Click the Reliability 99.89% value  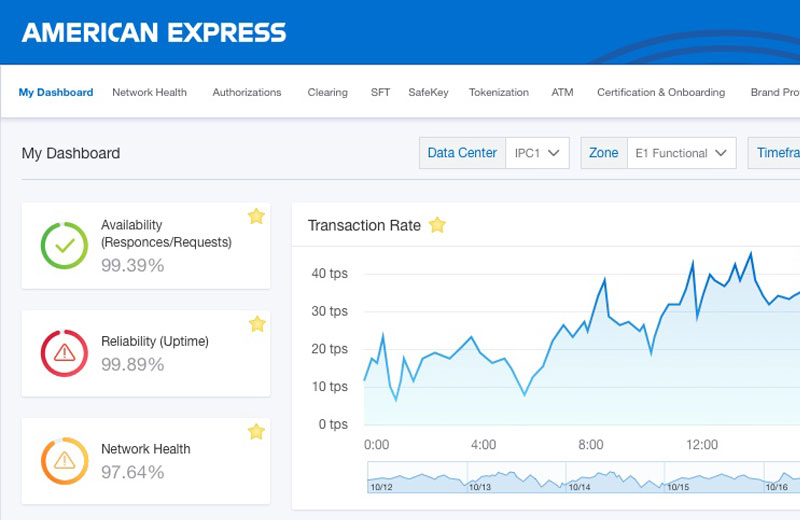click(x=133, y=364)
